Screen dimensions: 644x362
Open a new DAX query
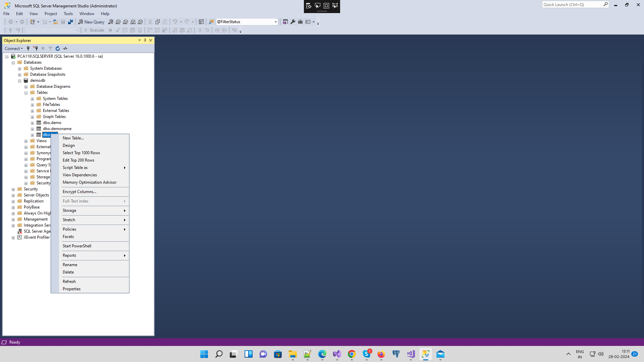[x=141, y=22]
